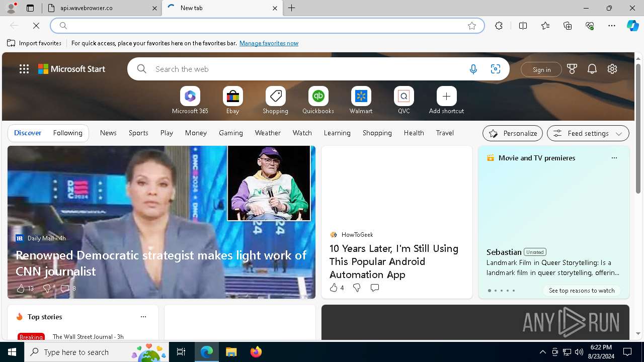This screenshot has width=644, height=362.
Task: Open Browser essentials icon
Action: pos(590,26)
